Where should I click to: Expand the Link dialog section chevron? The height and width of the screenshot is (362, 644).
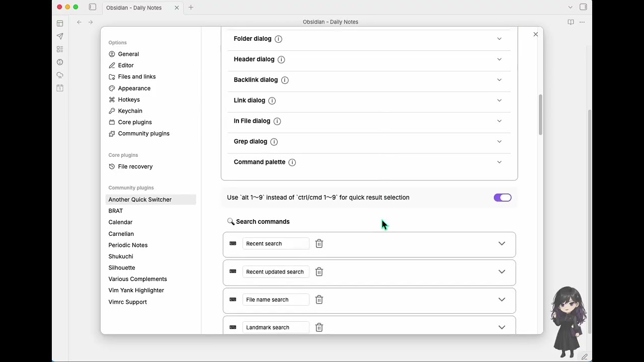pyautogui.click(x=499, y=101)
